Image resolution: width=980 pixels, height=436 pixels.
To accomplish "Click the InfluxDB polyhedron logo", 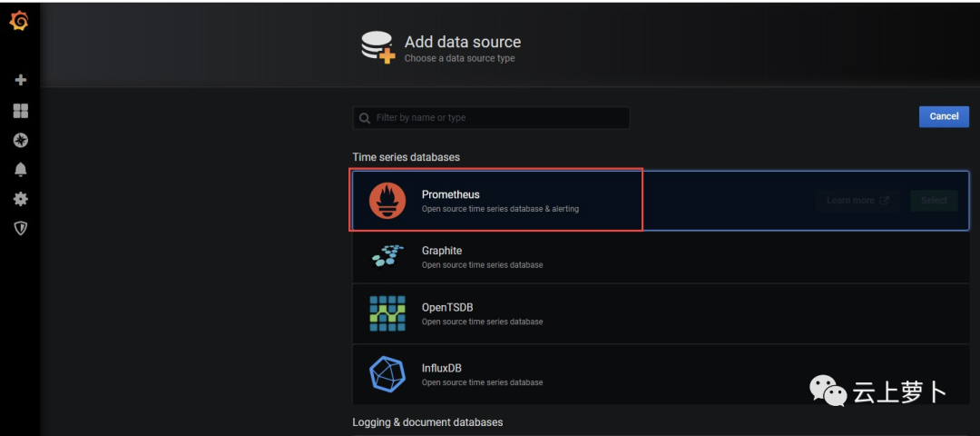I will (x=387, y=373).
